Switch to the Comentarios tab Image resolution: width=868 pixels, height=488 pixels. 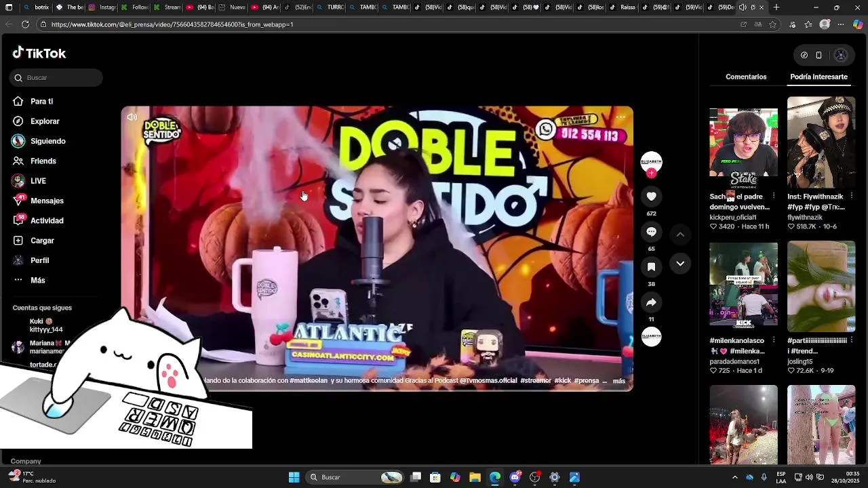[746, 77]
